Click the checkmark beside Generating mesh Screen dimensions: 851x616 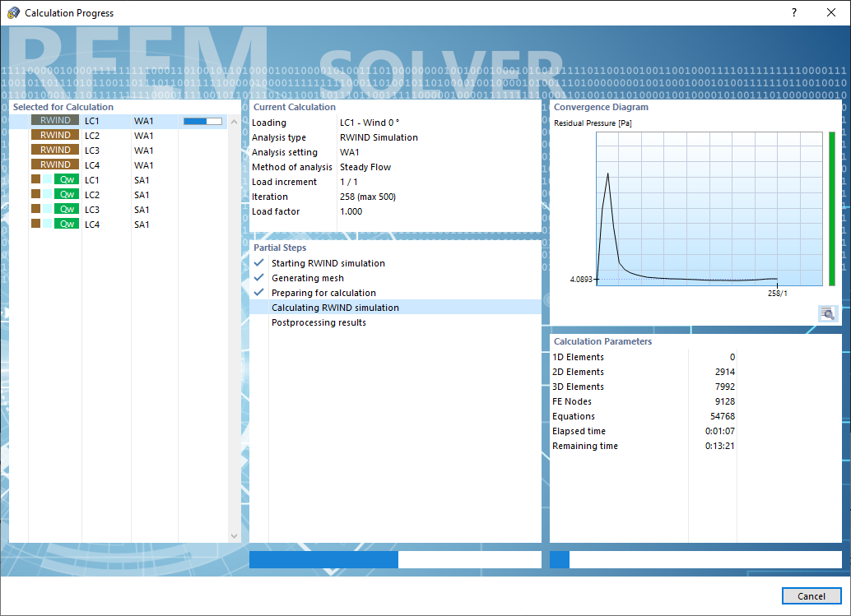point(259,277)
